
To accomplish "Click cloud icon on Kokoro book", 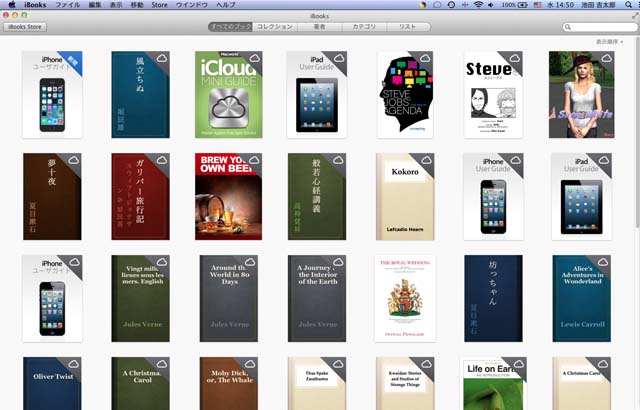I will point(426,160).
